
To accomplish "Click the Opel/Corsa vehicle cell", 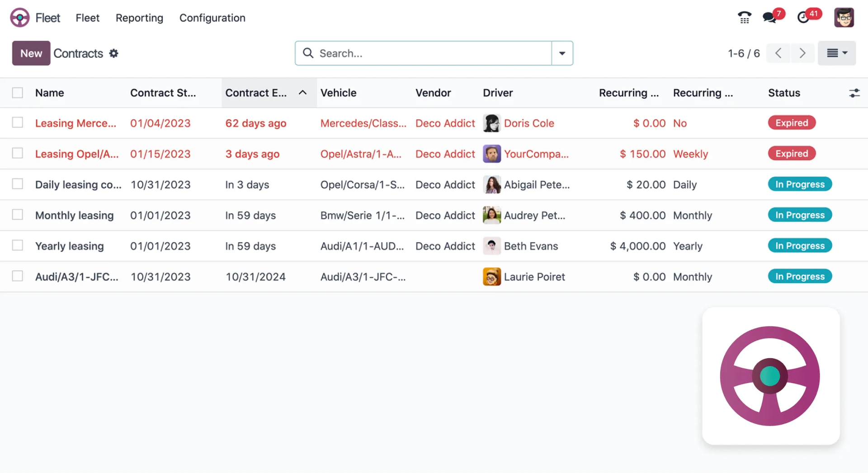I will tap(363, 185).
